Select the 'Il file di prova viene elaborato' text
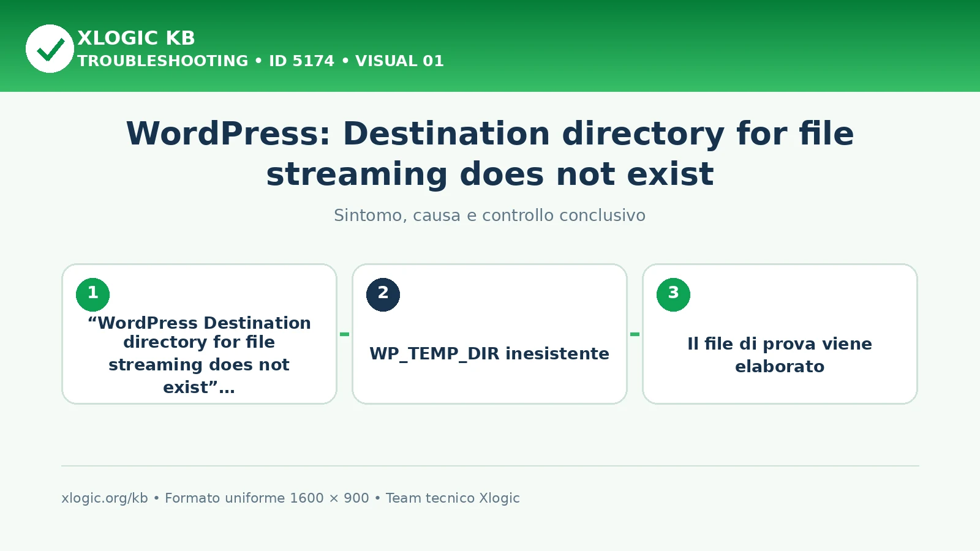This screenshot has height=551, width=980. [780, 355]
